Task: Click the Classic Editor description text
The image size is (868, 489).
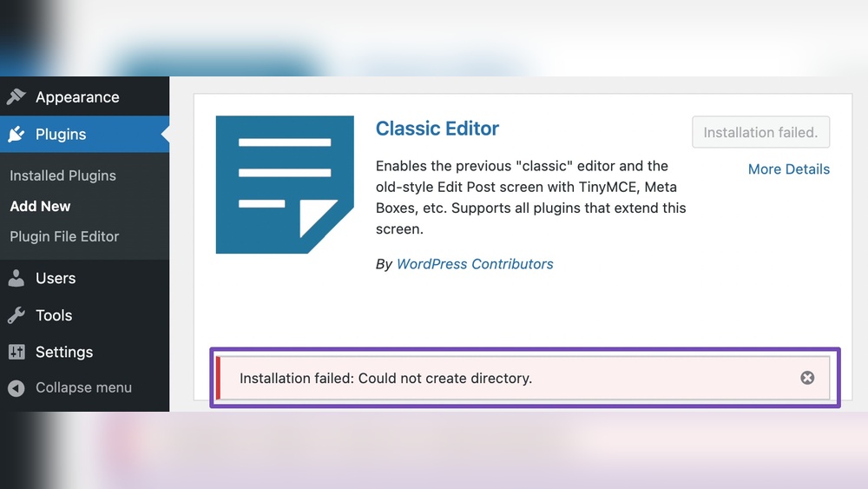Action: [x=531, y=197]
